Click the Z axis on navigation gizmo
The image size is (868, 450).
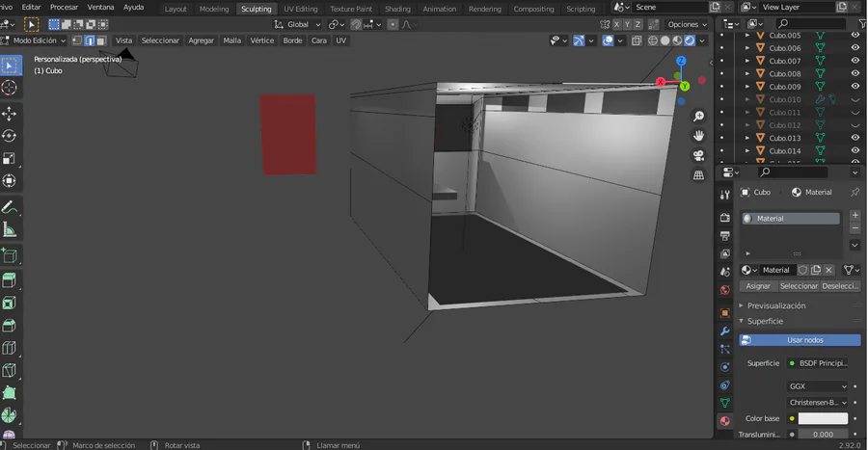(681, 61)
